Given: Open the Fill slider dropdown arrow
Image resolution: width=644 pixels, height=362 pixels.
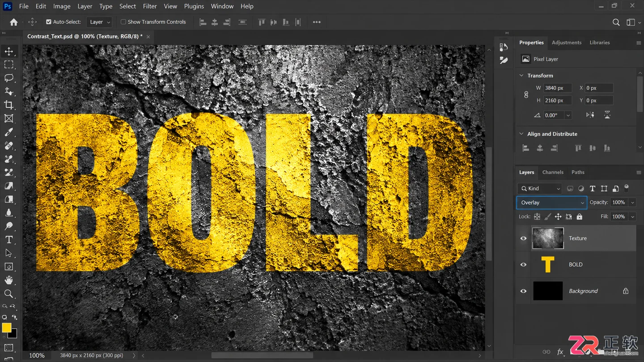Looking at the screenshot, I should [x=632, y=217].
